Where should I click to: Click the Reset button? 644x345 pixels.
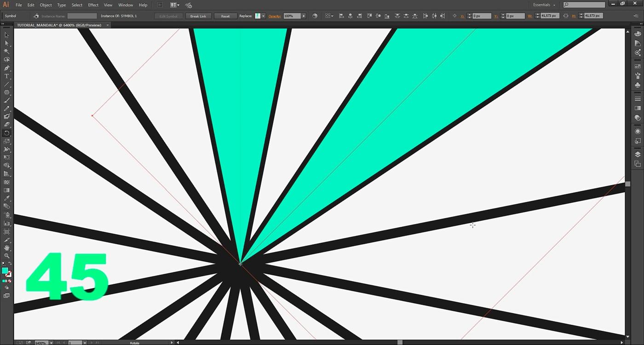click(x=225, y=16)
